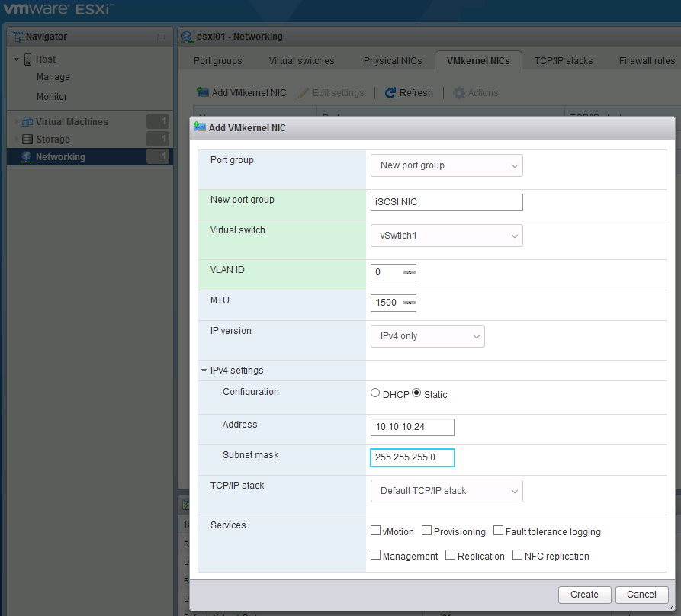Image resolution: width=681 pixels, height=616 pixels.
Task: Open the Monitor item under Host
Action: [x=52, y=96]
